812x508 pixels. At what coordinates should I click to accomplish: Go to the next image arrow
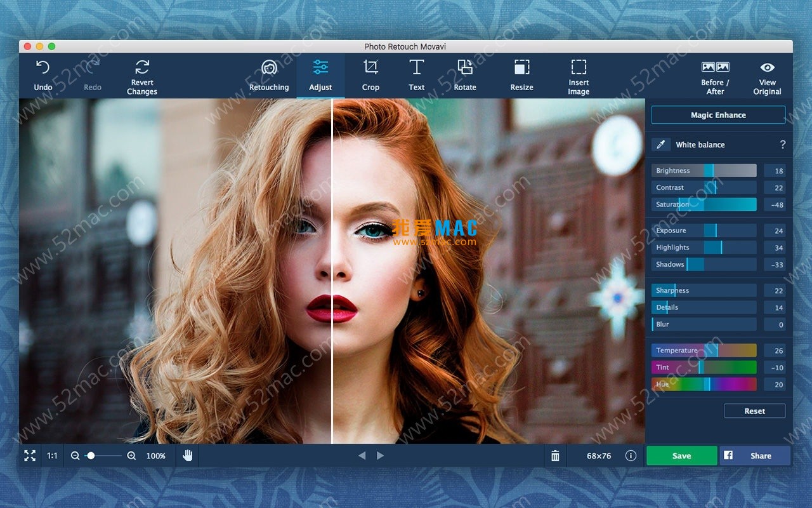point(381,456)
